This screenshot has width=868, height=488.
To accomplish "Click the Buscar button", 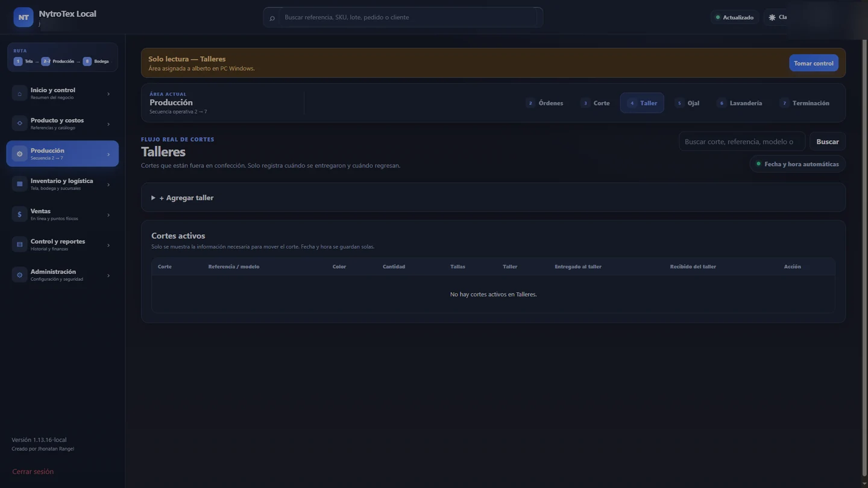I will coord(828,142).
